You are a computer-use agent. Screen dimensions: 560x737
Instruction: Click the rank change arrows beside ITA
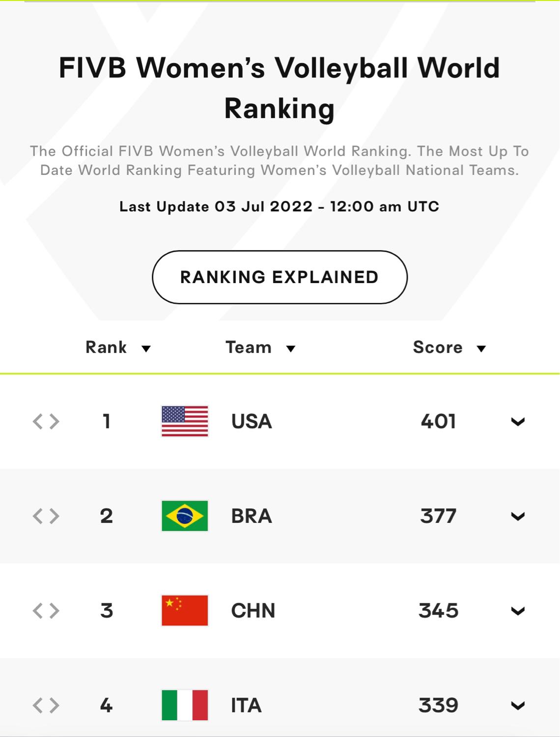coord(46,706)
